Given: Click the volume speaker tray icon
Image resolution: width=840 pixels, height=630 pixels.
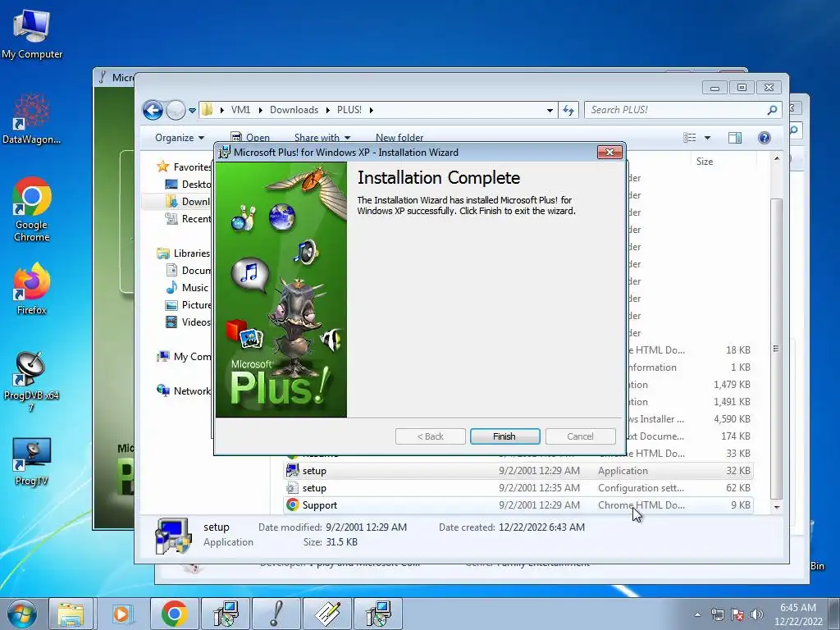Looking at the screenshot, I should [x=757, y=614].
